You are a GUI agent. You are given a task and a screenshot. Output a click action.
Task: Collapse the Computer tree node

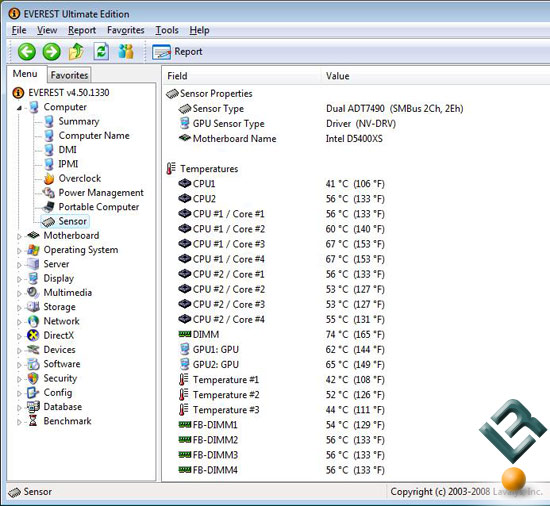pos(19,108)
